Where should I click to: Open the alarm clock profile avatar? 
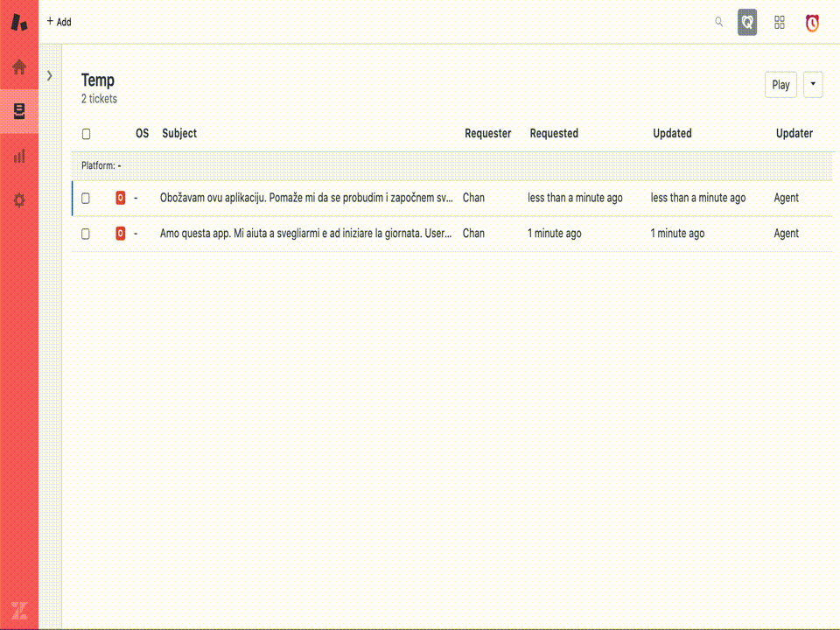point(812,23)
